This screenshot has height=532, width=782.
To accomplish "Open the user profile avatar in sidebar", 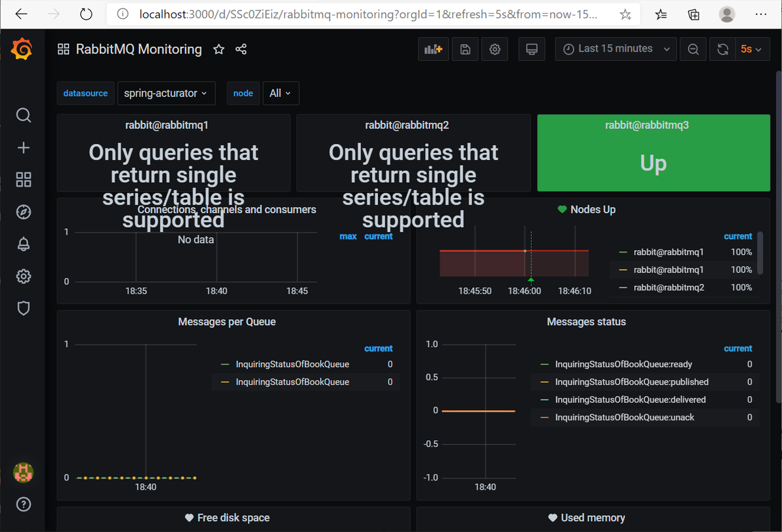I will tap(23, 473).
